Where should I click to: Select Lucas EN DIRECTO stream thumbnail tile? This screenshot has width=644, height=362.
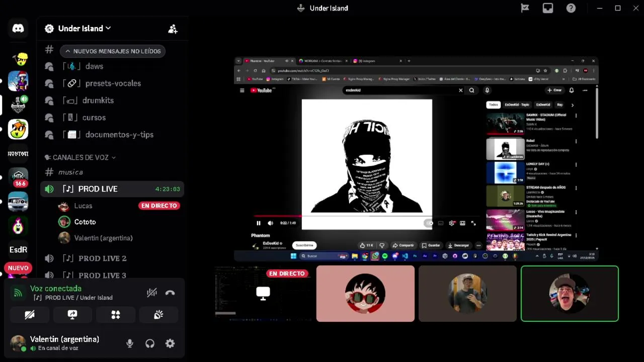[263, 294]
